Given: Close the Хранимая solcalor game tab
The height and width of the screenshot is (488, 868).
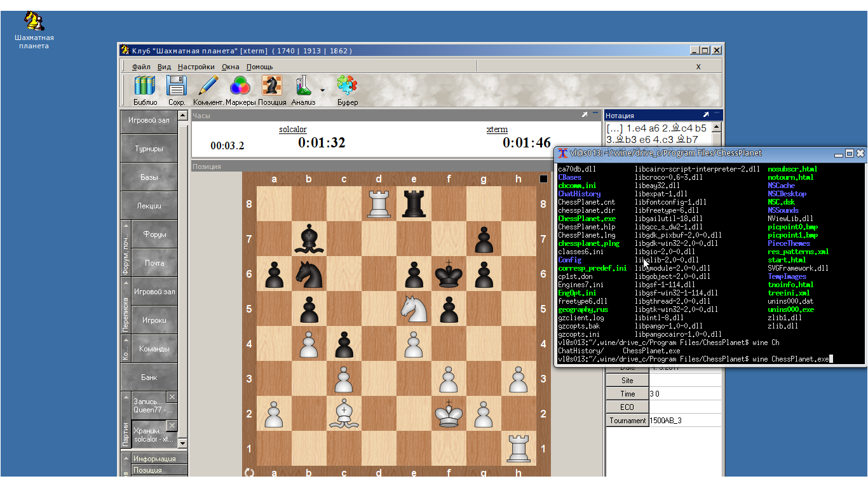Looking at the screenshot, I should (x=172, y=425).
